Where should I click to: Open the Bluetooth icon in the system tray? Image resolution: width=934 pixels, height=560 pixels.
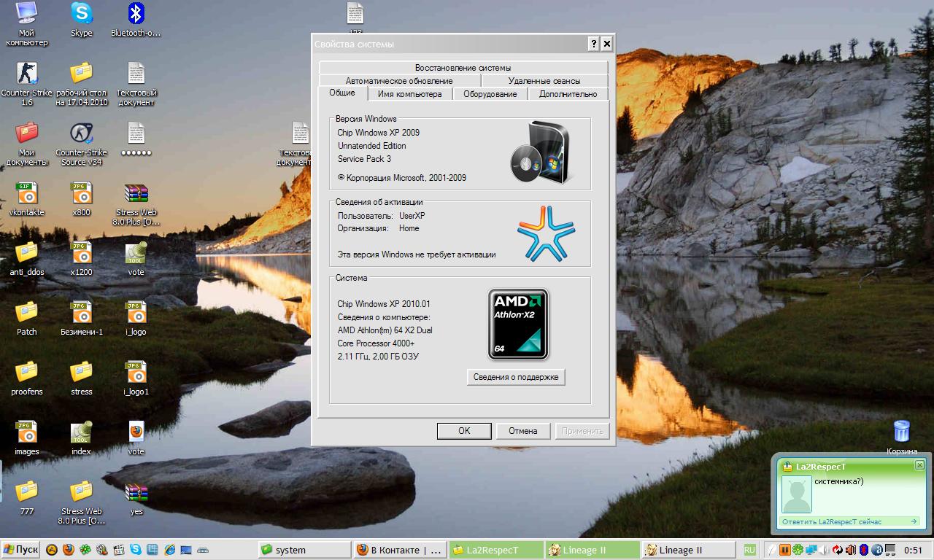click(x=863, y=550)
